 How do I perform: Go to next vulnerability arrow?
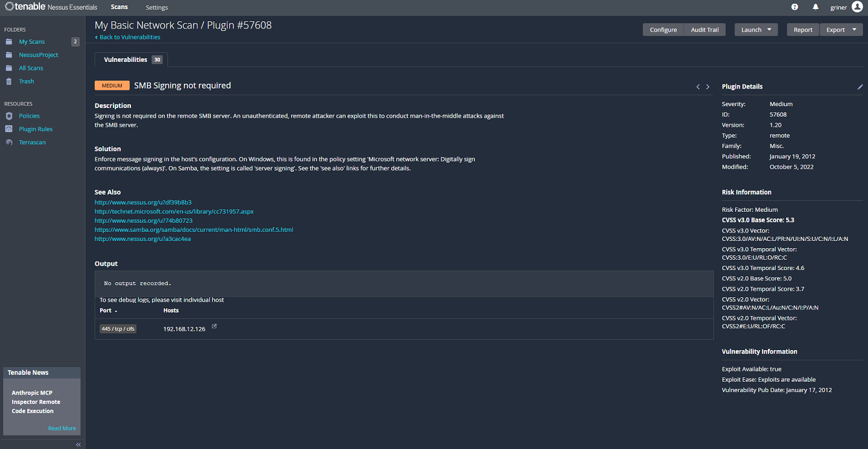pos(707,87)
